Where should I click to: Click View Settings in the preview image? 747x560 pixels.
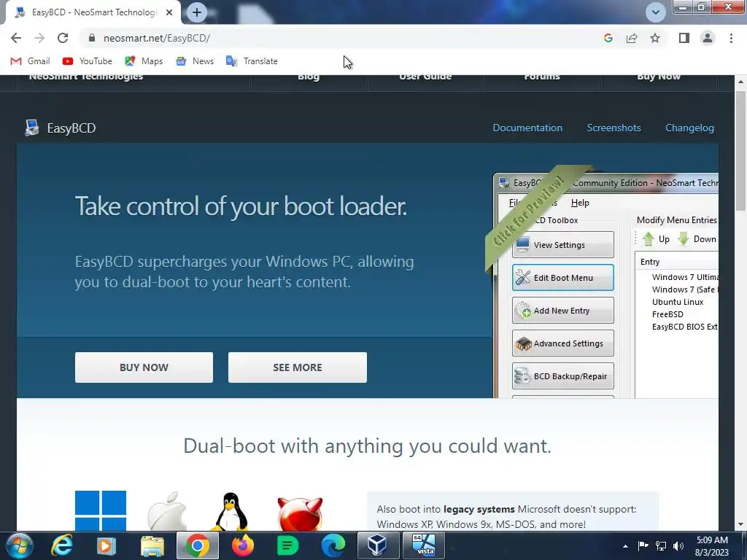562,245
